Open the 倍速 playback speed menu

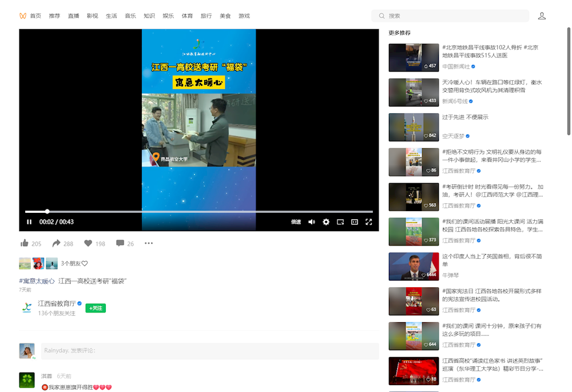click(x=296, y=222)
